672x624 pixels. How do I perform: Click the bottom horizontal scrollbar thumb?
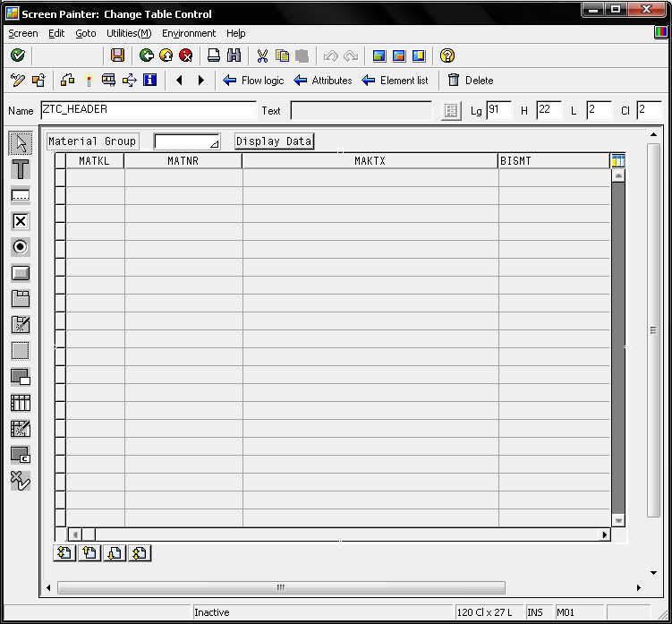pos(281,588)
